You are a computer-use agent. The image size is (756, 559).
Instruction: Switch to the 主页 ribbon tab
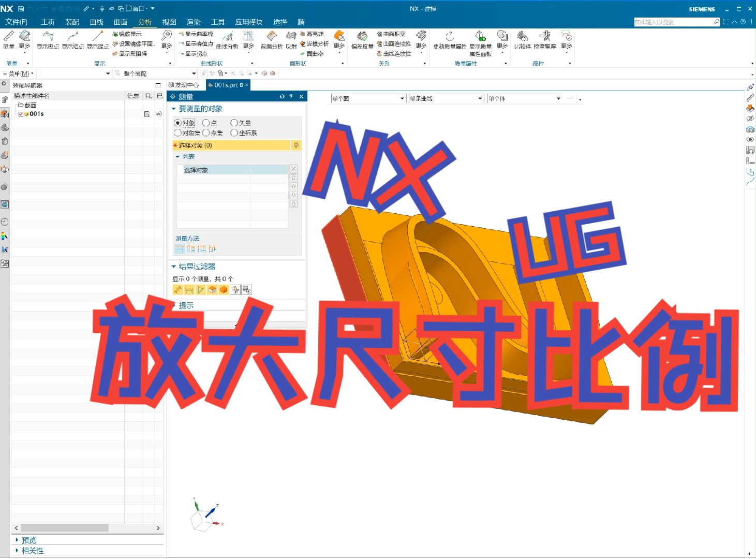point(48,22)
